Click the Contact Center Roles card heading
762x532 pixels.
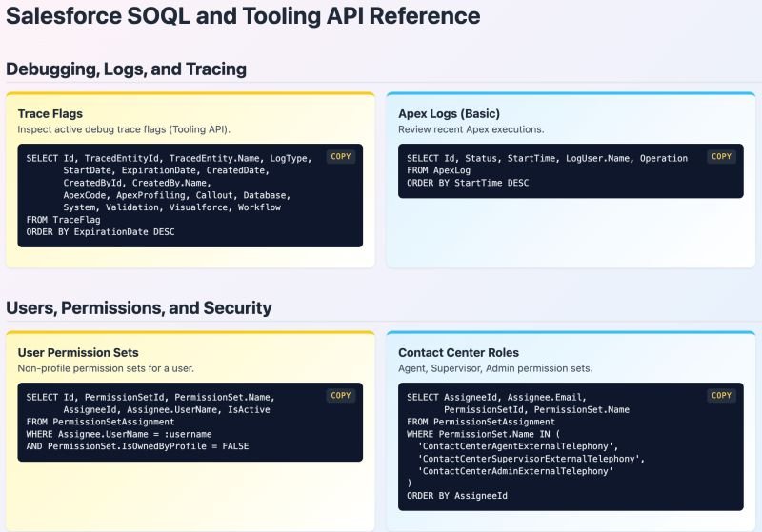(x=458, y=352)
